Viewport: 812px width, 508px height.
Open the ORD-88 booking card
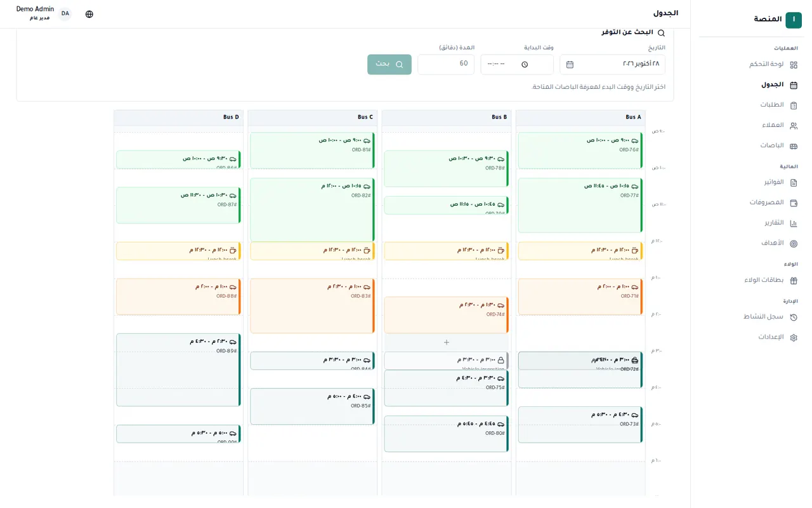(x=179, y=297)
